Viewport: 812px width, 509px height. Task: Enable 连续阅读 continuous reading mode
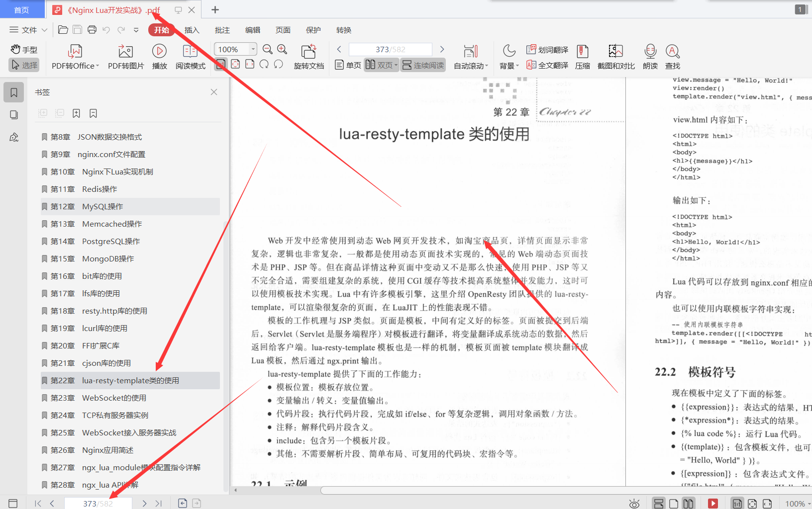click(422, 65)
